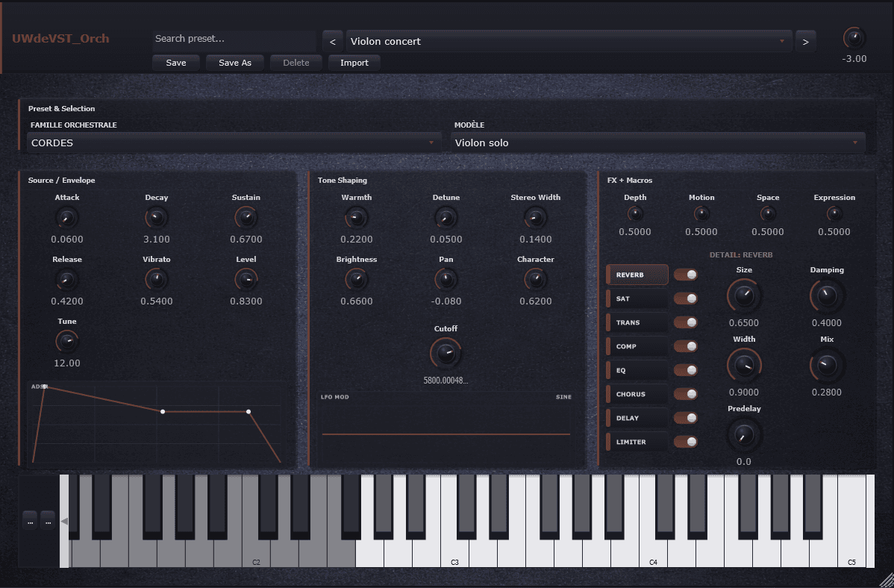Click the Import button
This screenshot has width=894, height=588.
point(354,63)
